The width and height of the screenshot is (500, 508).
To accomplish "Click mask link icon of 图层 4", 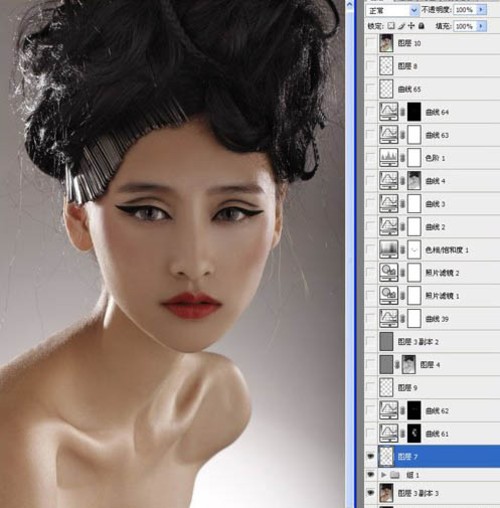I will [397, 365].
